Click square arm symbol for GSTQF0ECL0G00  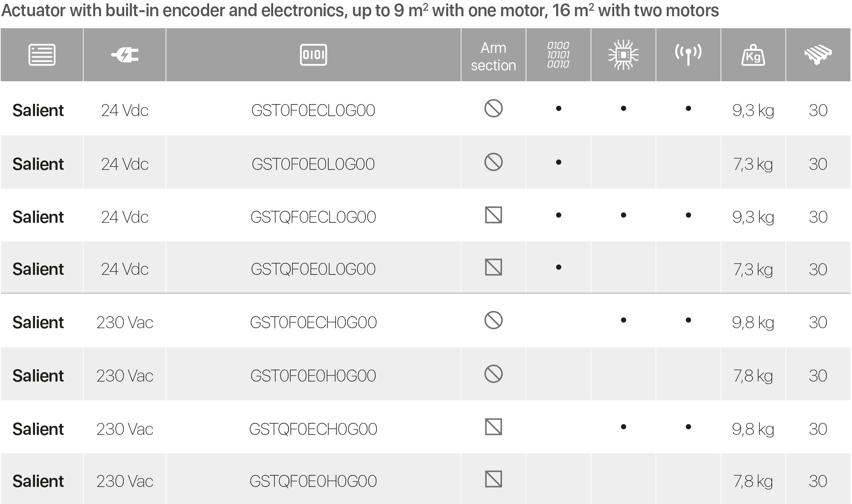[x=493, y=215]
